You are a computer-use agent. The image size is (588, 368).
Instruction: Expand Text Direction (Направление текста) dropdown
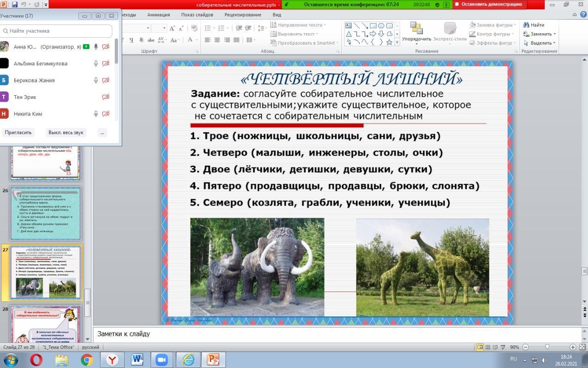tap(324, 25)
